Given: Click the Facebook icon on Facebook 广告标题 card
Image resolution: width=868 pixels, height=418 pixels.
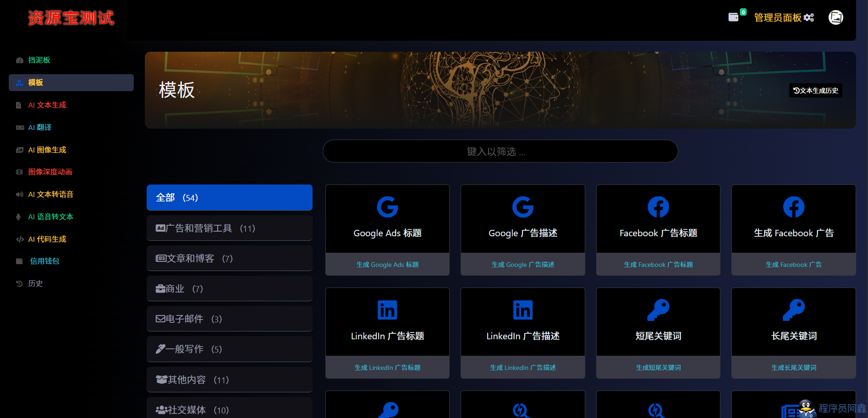Looking at the screenshot, I should (x=658, y=207).
